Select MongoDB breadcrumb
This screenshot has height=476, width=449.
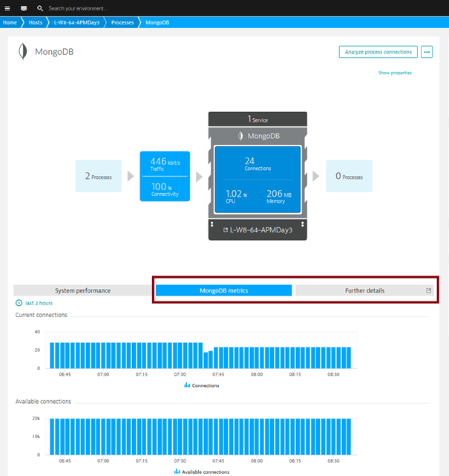(x=157, y=22)
